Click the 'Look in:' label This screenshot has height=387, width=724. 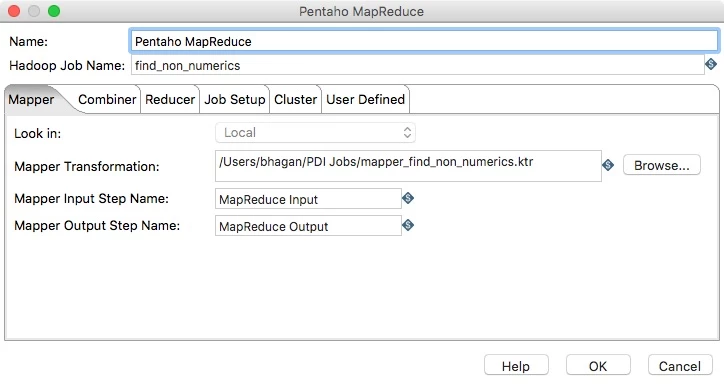coord(37,133)
